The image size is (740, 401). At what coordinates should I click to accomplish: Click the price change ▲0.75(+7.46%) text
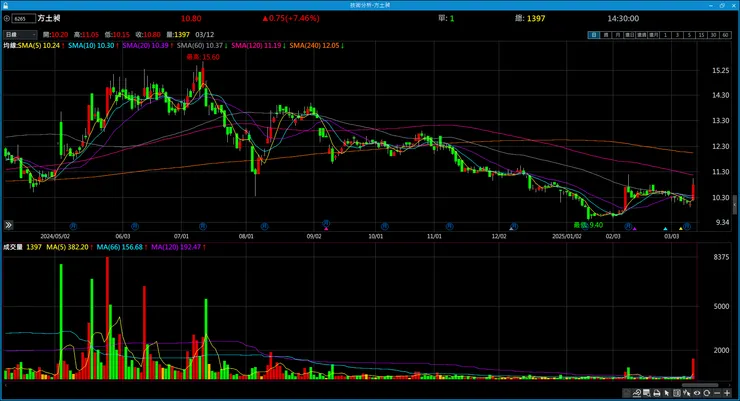coord(291,18)
